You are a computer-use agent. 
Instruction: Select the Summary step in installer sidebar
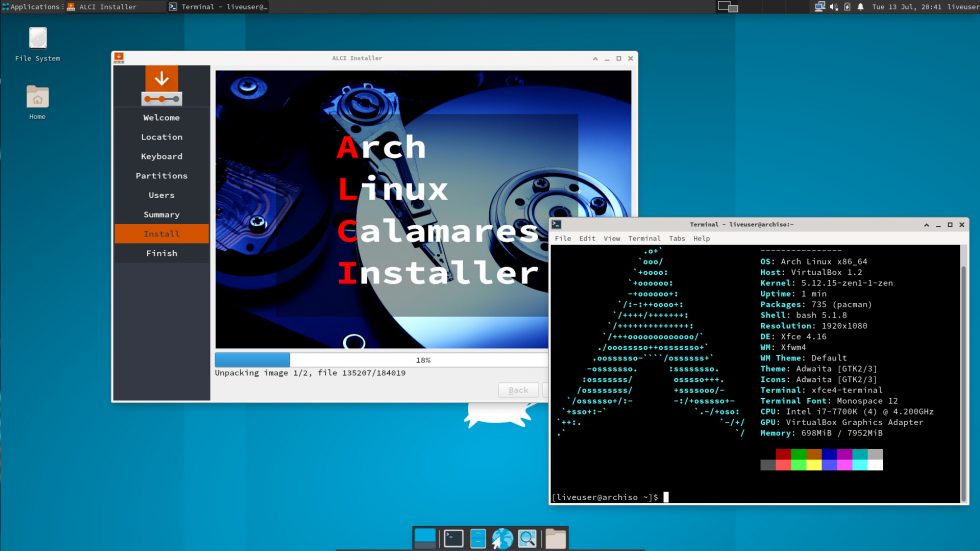[x=161, y=214]
